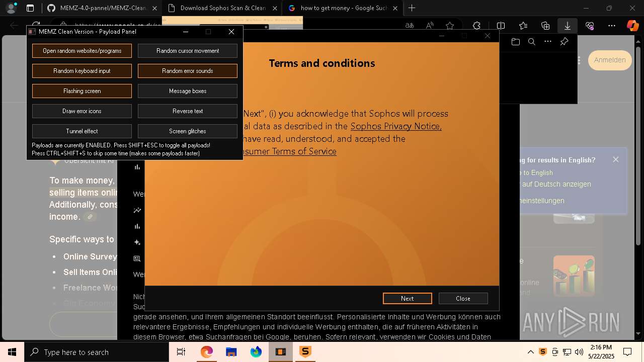Select the MEMZ app taskbar icon
Viewport: 644px width, 362px height.
coord(280,352)
